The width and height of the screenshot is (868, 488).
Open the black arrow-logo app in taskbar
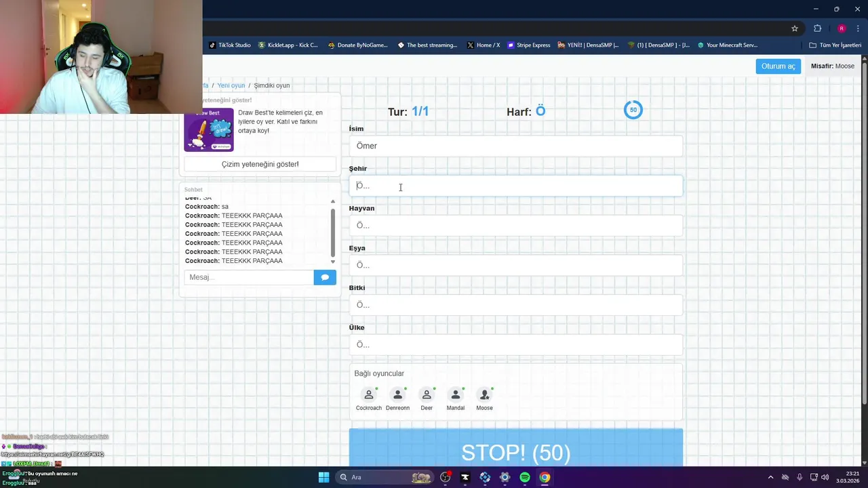(x=465, y=477)
